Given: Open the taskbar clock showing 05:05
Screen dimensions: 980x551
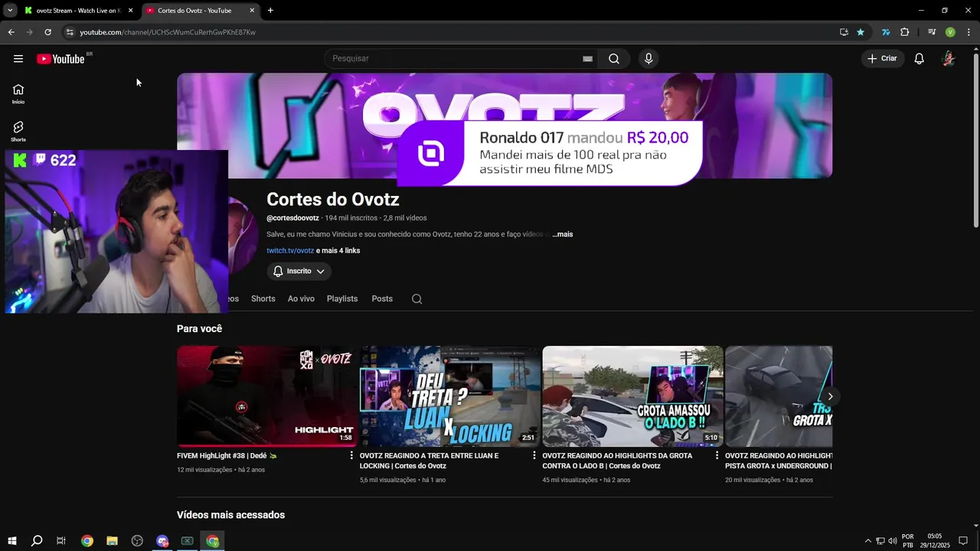Looking at the screenshot, I should pyautogui.click(x=935, y=541).
